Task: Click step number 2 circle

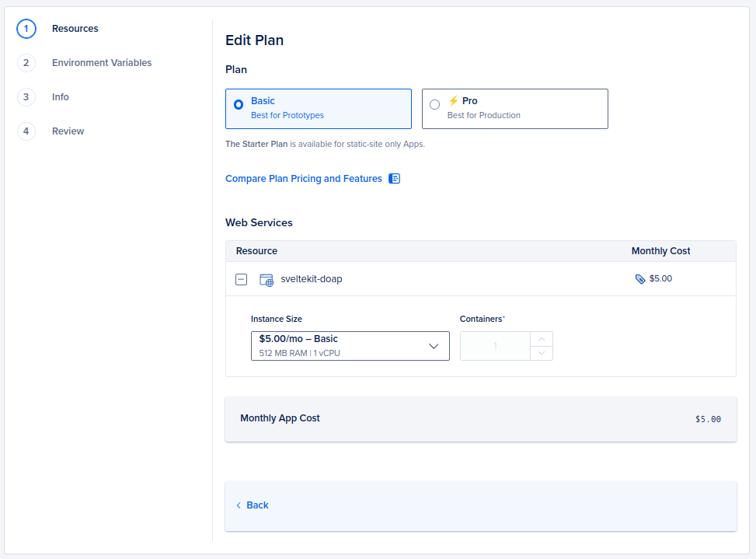Action: (26, 63)
